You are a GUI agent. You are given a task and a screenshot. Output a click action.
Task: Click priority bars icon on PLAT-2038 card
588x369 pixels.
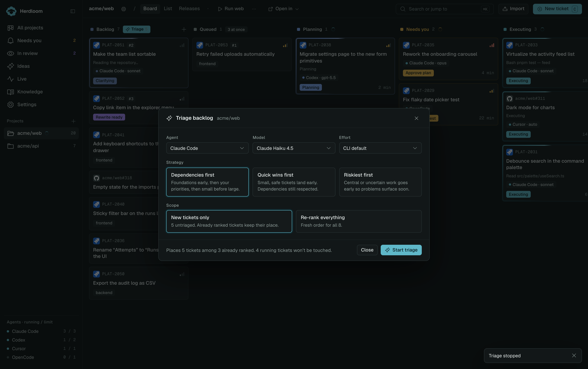pyautogui.click(x=388, y=45)
